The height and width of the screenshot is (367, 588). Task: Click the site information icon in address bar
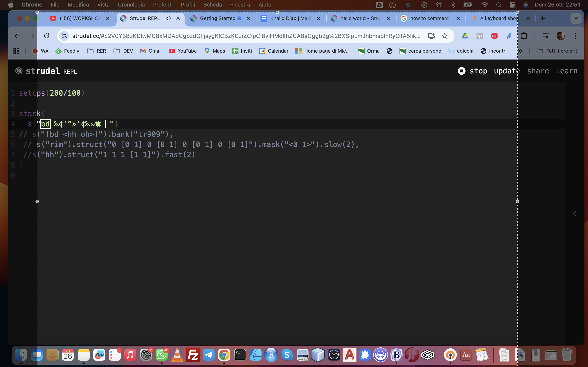coord(64,36)
